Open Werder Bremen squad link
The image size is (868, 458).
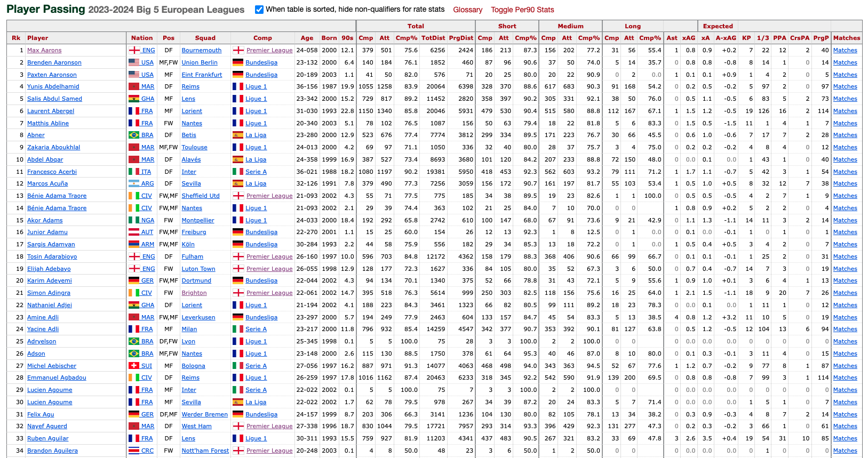205,414
